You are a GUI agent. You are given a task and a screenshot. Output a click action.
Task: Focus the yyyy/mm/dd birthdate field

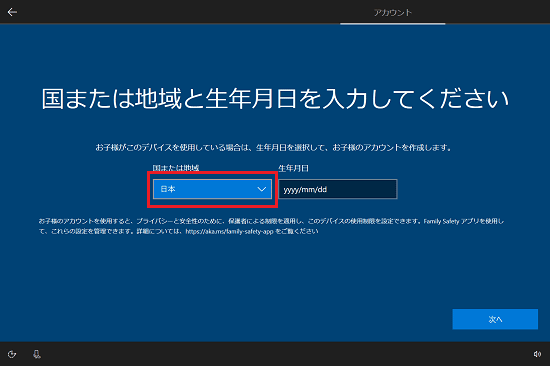pos(338,189)
